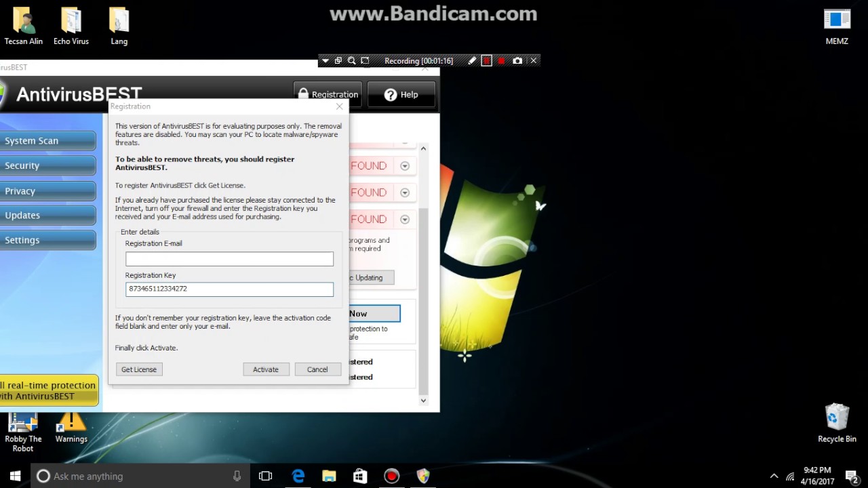Click Cortana Ask me anything box
The image size is (868, 488).
click(140, 476)
